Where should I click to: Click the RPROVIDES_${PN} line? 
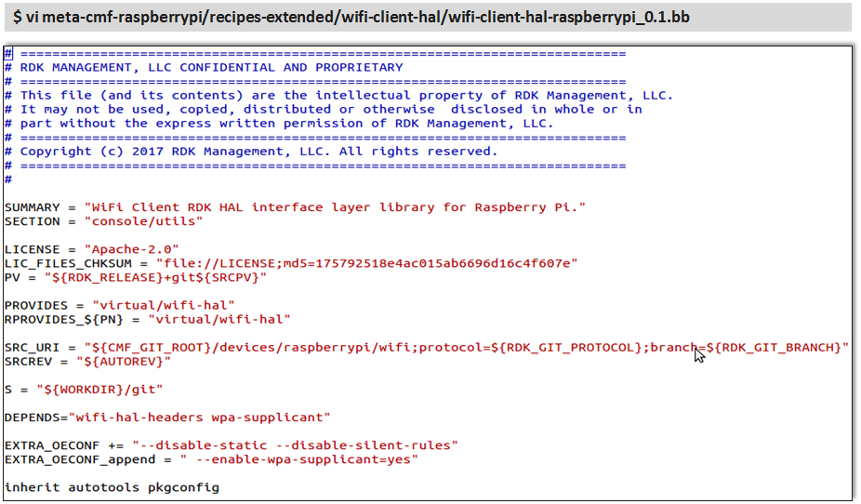pos(148,320)
